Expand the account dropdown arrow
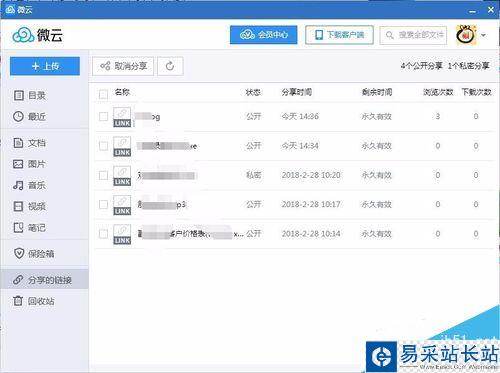Image resolution: width=500 pixels, height=373 pixels. tap(483, 35)
